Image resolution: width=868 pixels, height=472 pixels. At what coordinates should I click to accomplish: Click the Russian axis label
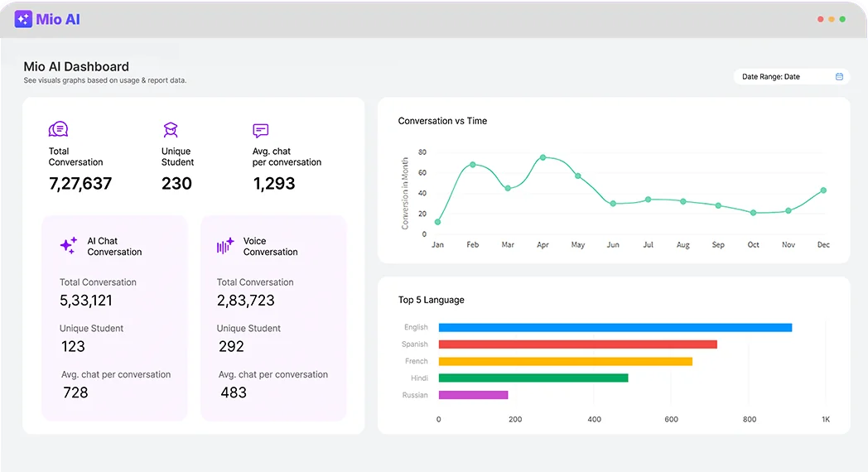tap(415, 395)
